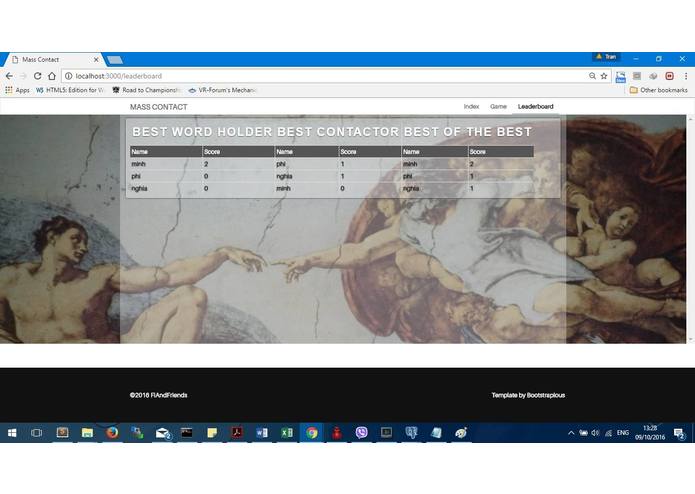This screenshot has width=695, height=494.
Task: Click the MASS CONTACT brand link
Action: (x=159, y=107)
